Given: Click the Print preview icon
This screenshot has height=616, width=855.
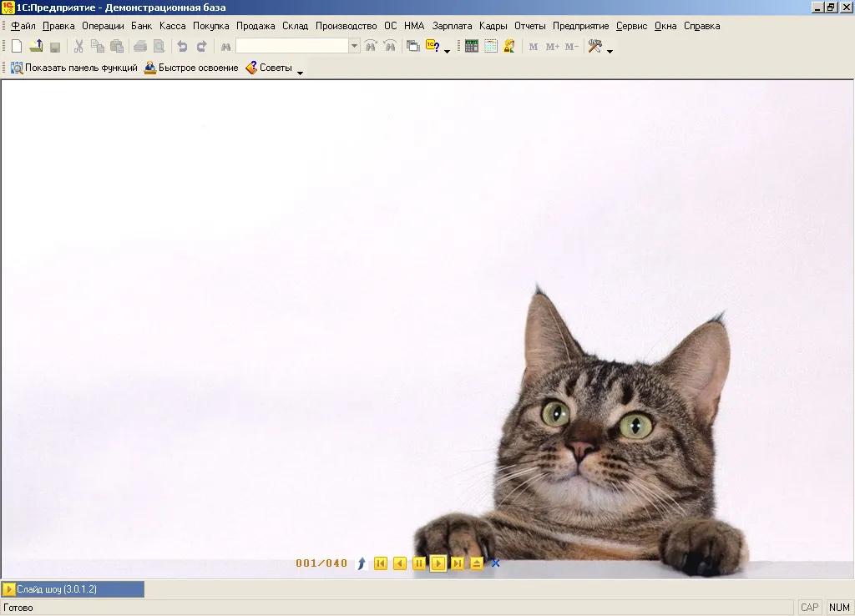Looking at the screenshot, I should click(x=159, y=47).
